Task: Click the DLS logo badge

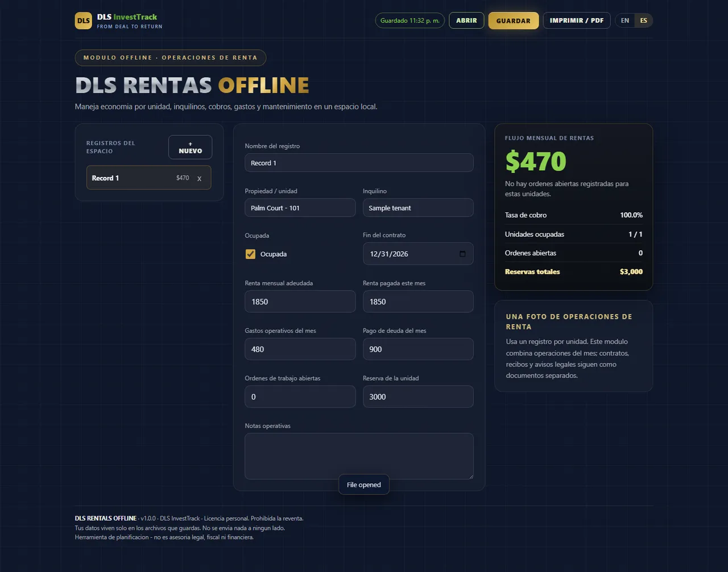Action: click(83, 20)
